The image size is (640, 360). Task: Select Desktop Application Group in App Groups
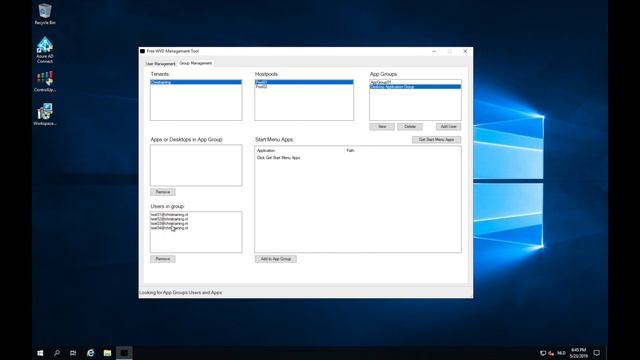(415, 87)
